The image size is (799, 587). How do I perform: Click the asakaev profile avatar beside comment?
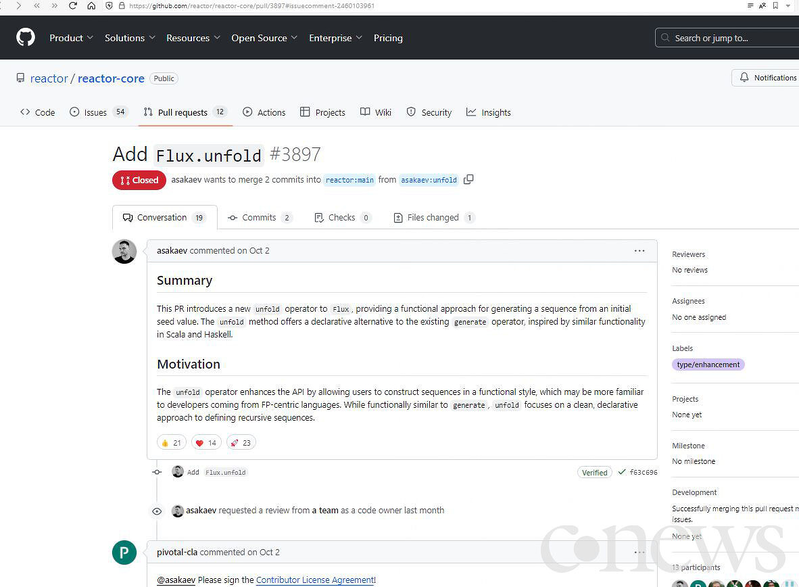point(124,252)
